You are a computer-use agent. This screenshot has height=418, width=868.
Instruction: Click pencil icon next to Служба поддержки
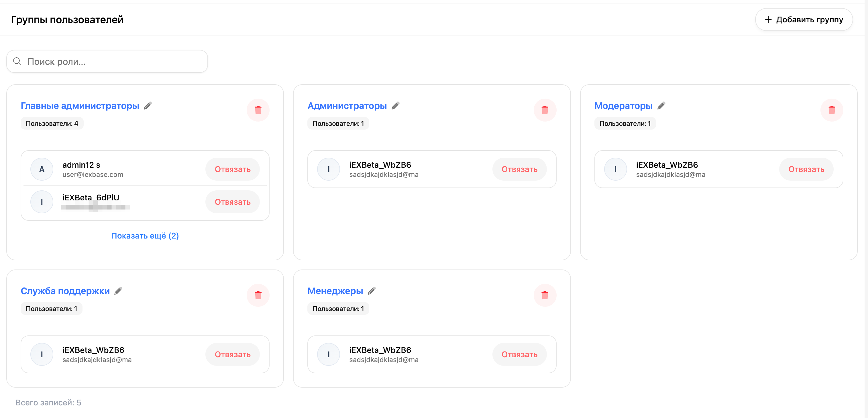coord(118,291)
